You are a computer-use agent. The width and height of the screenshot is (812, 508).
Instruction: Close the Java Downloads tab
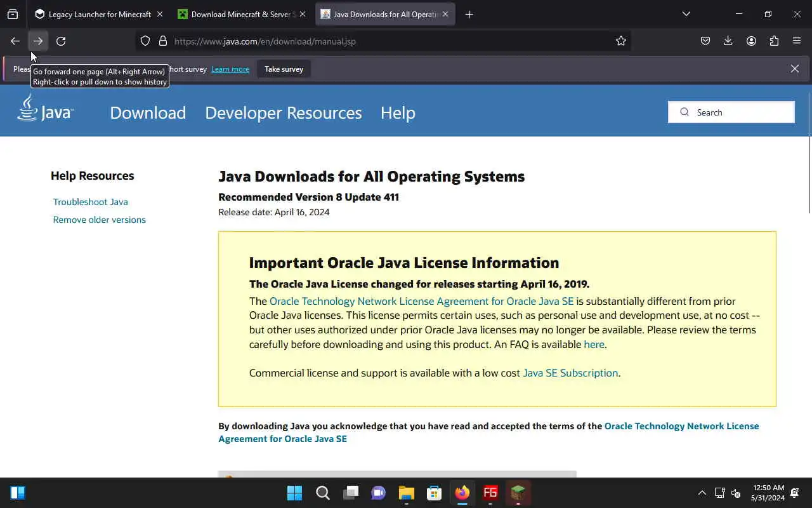pos(445,14)
